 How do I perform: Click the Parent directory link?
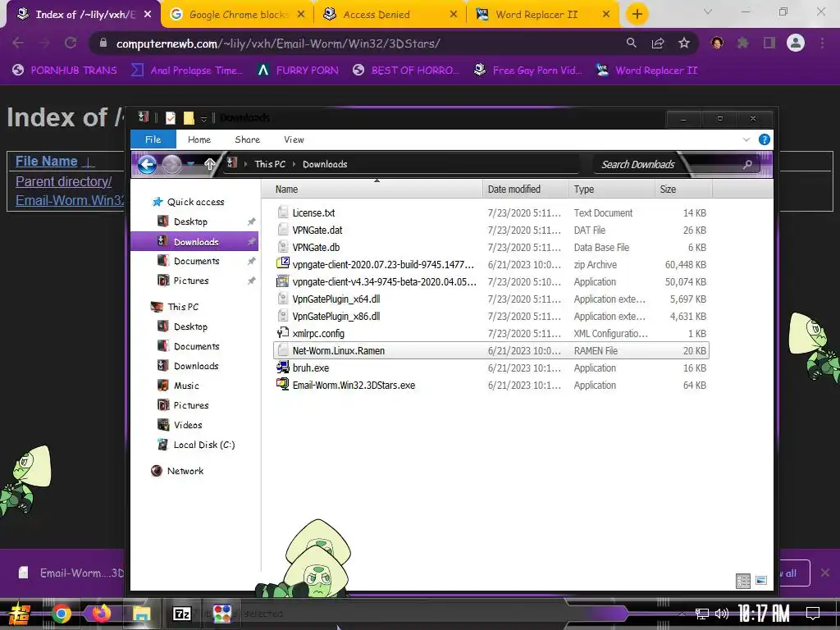pos(63,181)
